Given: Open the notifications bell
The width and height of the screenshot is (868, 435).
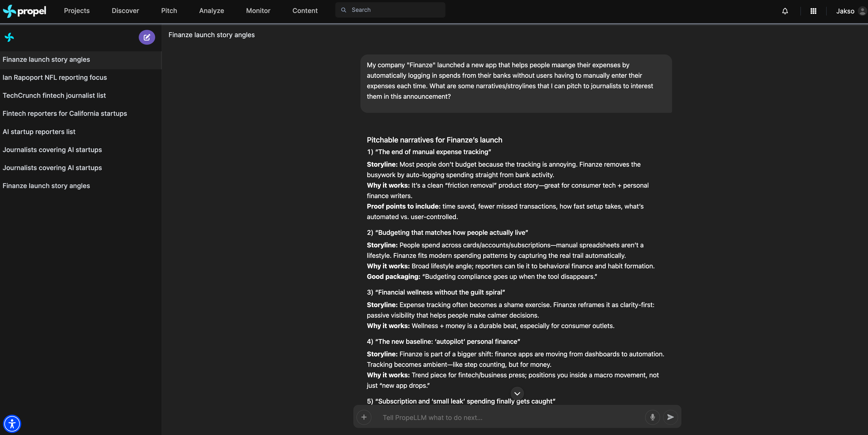Looking at the screenshot, I should (x=785, y=11).
